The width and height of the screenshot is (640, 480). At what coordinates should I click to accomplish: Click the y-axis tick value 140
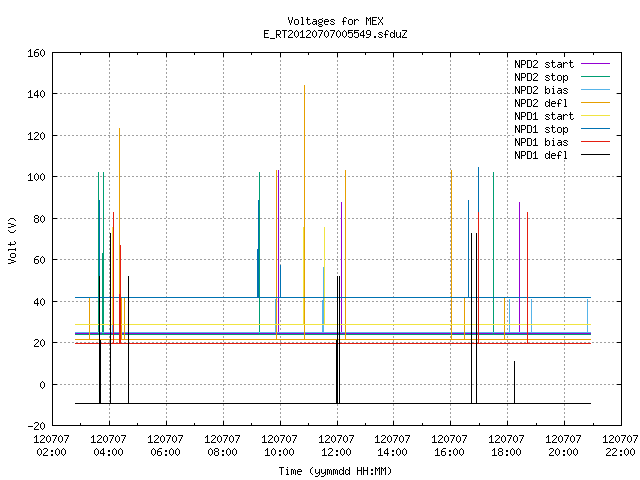36,94
